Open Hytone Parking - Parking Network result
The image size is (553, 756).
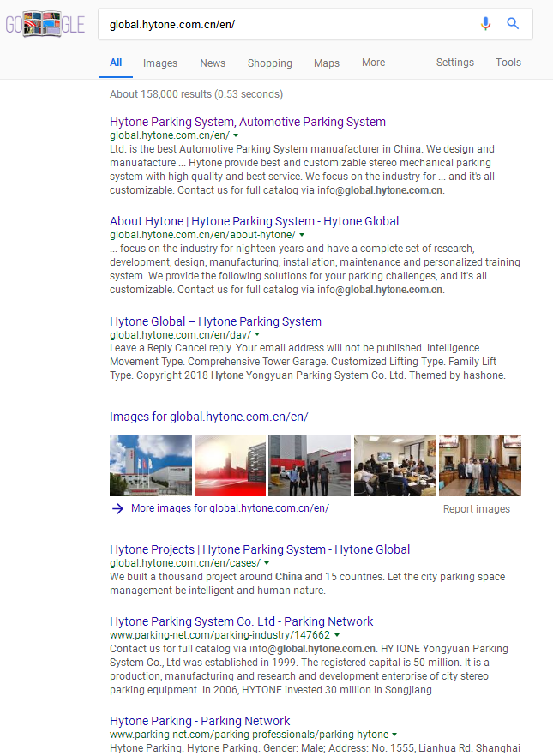point(200,722)
